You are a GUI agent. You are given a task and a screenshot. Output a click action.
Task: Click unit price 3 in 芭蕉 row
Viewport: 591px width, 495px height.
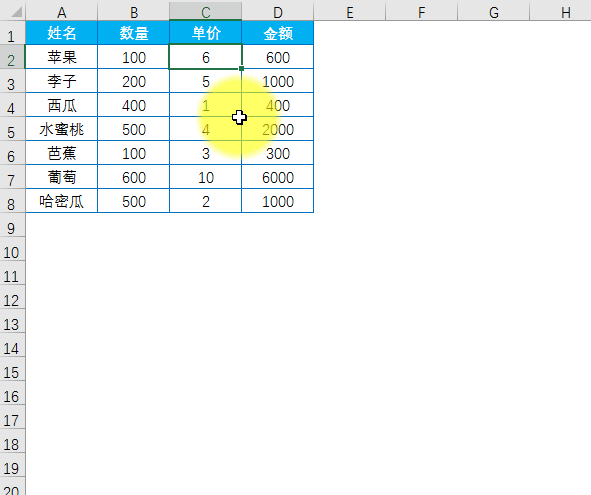point(205,153)
